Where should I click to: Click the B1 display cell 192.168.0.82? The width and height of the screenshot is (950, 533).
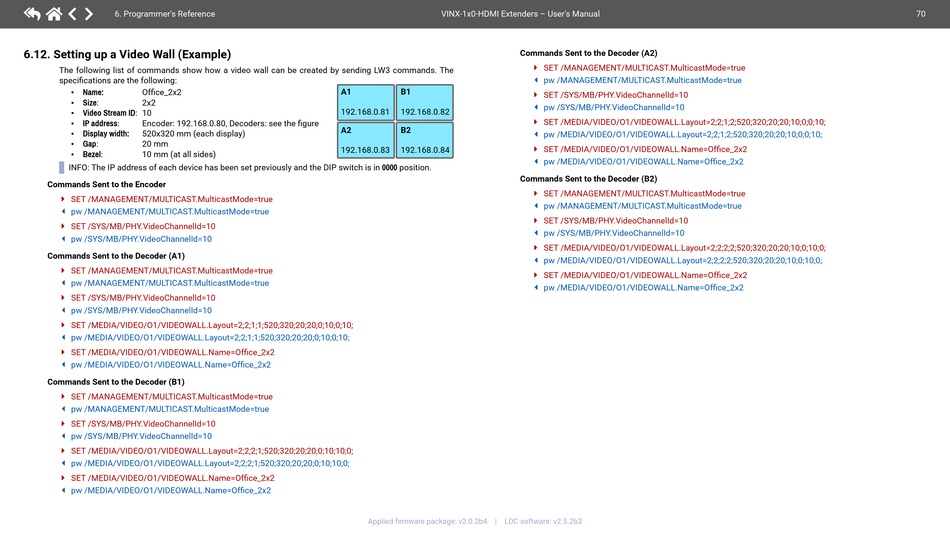[425, 102]
